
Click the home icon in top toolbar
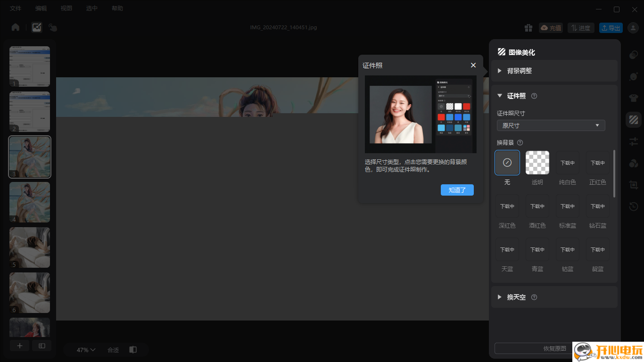pyautogui.click(x=16, y=27)
